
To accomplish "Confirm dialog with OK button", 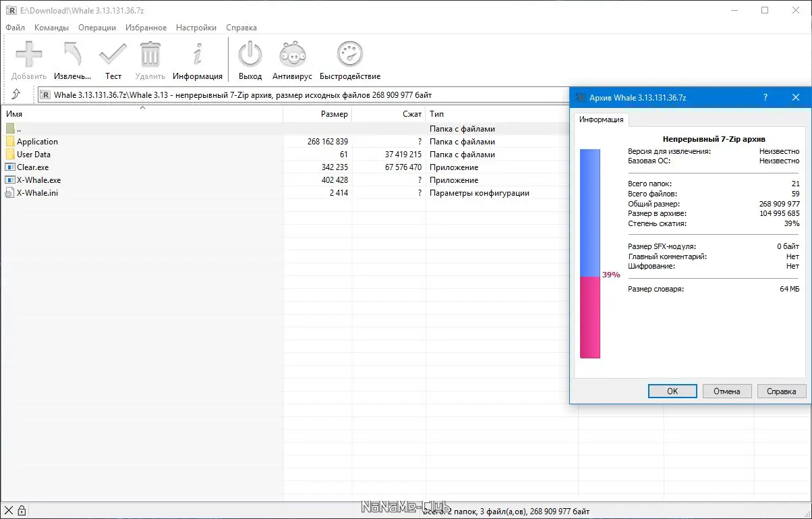I will click(x=672, y=391).
